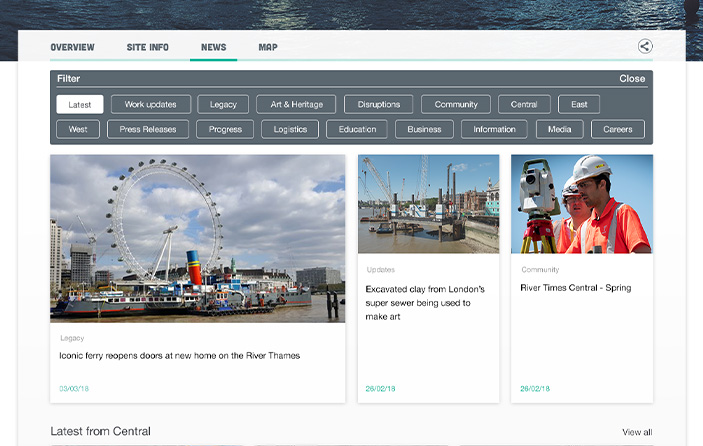Click View all for Central news
The width and height of the screenshot is (703, 446).
pyautogui.click(x=636, y=432)
